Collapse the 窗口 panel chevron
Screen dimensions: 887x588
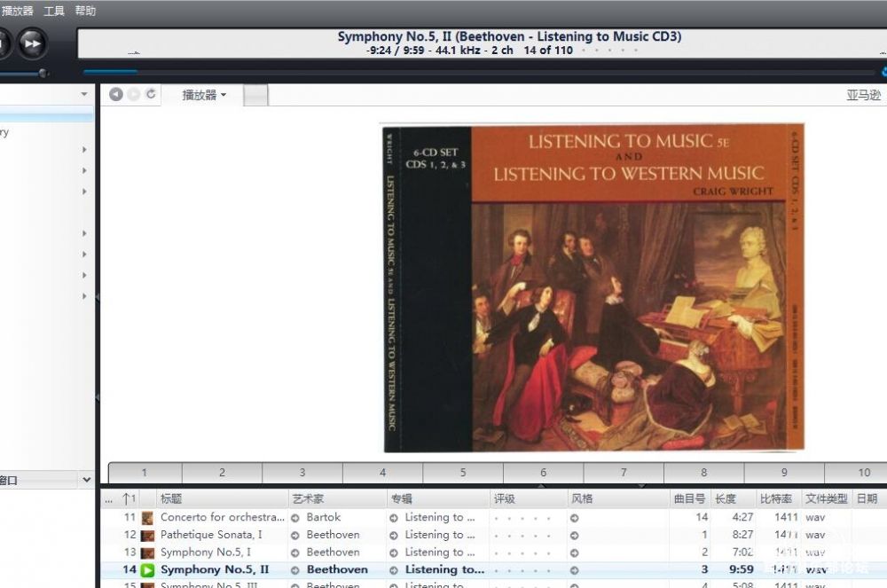[87, 480]
